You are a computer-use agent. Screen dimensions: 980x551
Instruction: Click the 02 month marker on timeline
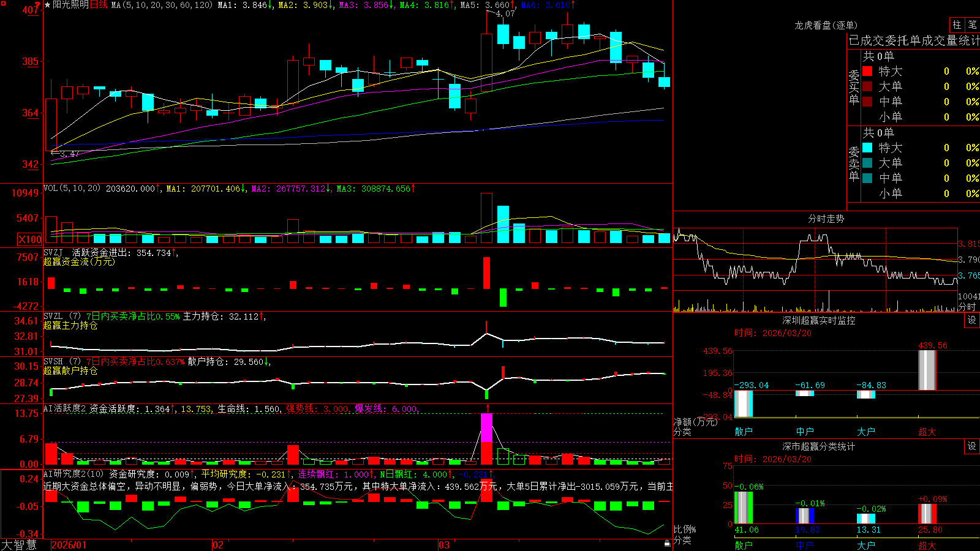tap(218, 545)
